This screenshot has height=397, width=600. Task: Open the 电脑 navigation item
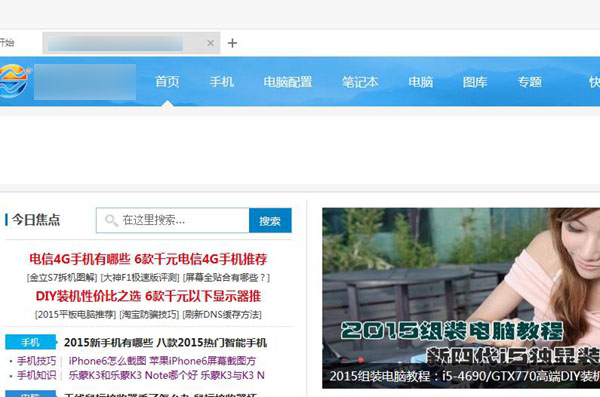pos(421,82)
